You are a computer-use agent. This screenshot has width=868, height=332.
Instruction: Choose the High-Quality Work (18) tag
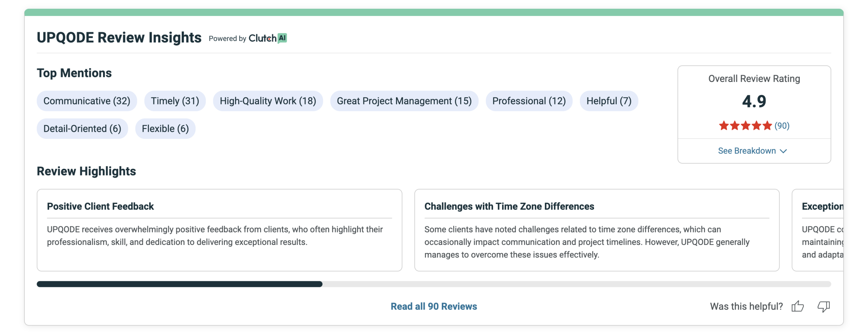(268, 101)
